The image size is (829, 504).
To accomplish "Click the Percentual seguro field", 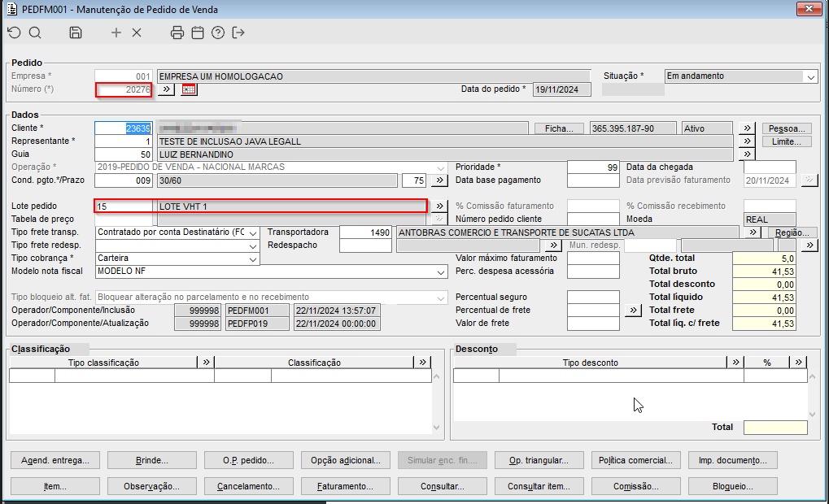I will 593,297.
